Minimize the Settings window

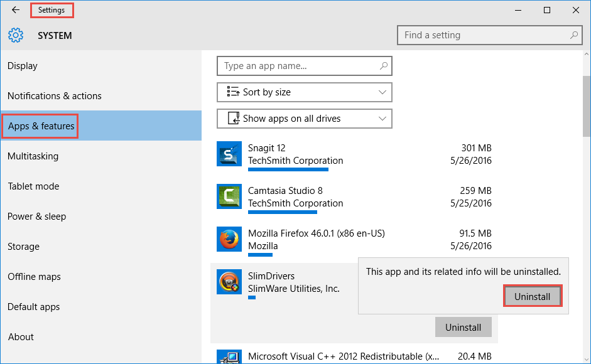[518, 10]
